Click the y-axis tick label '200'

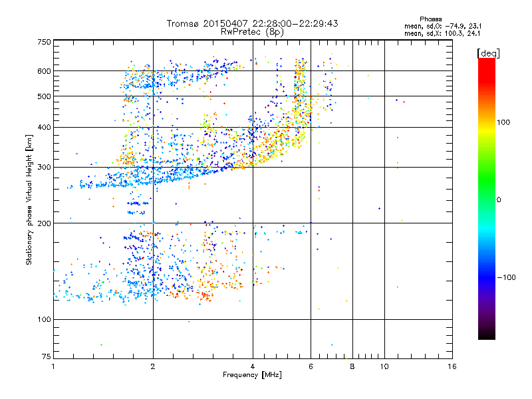coord(44,223)
